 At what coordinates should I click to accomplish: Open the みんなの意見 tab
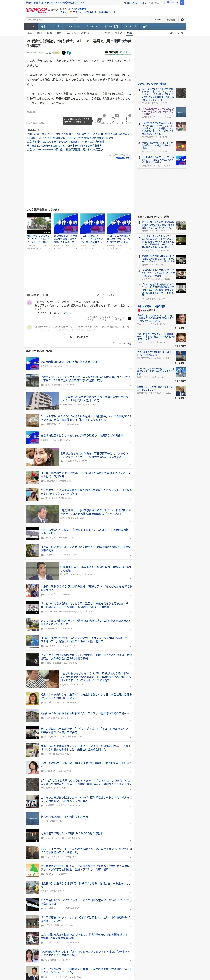(x=111, y=27)
